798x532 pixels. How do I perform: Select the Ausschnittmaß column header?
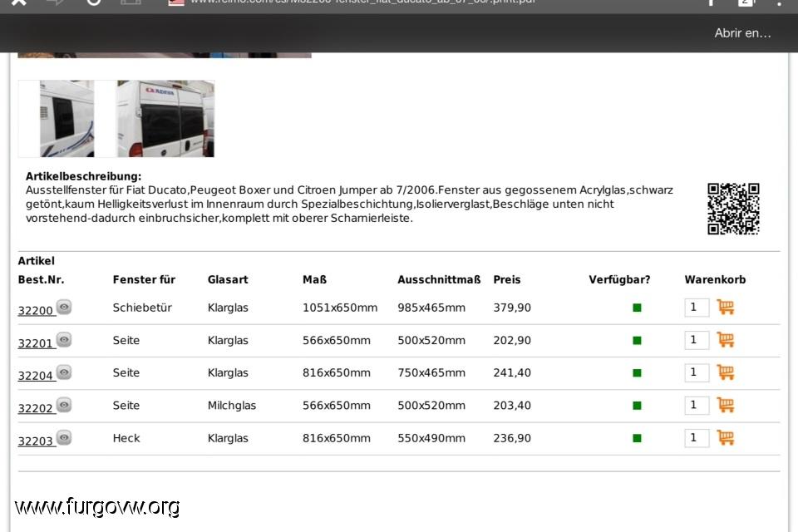(x=439, y=279)
